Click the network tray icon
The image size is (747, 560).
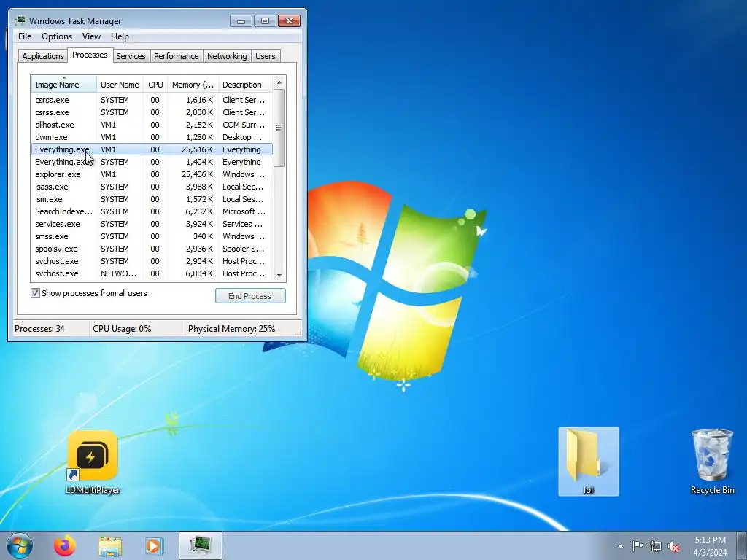656,546
